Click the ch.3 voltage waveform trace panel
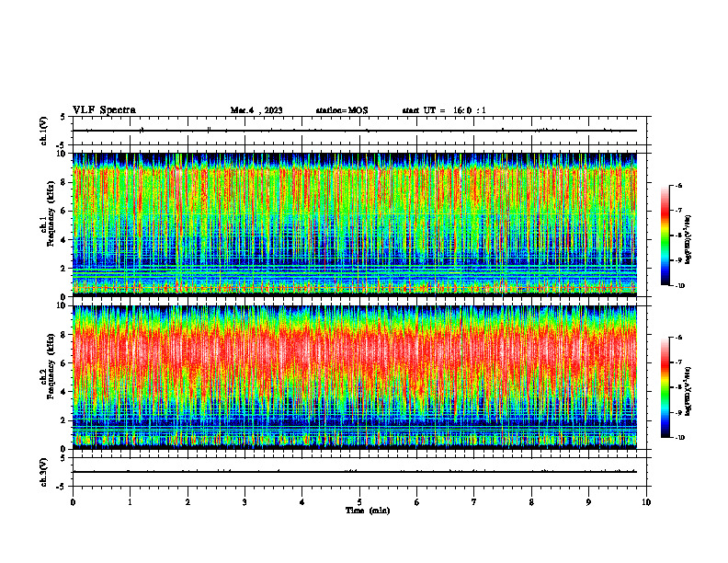 359,472
